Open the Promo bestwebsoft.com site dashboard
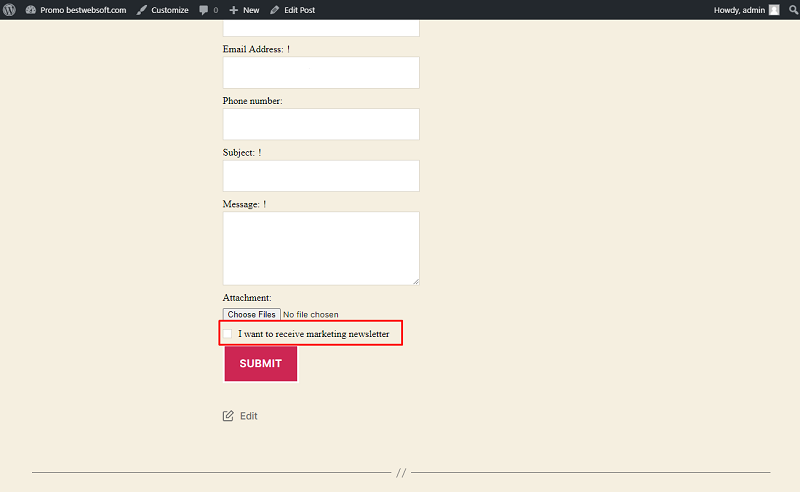Image resolution: width=800 pixels, height=492 pixels. point(76,10)
